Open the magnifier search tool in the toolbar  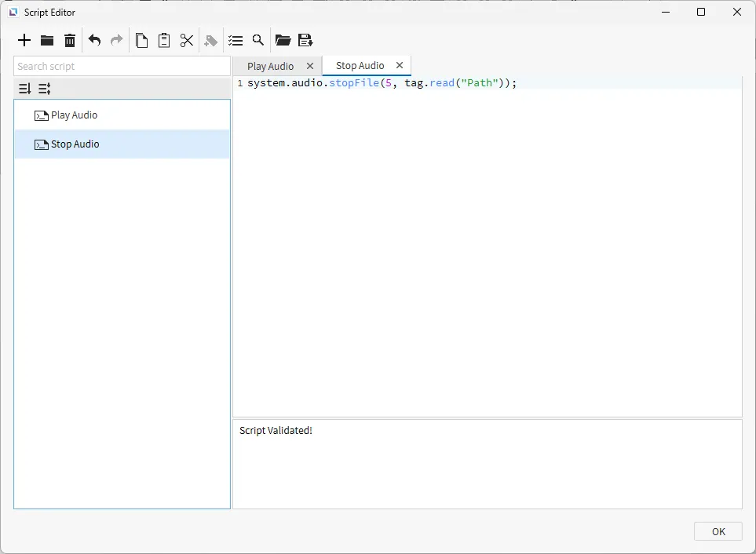(257, 40)
